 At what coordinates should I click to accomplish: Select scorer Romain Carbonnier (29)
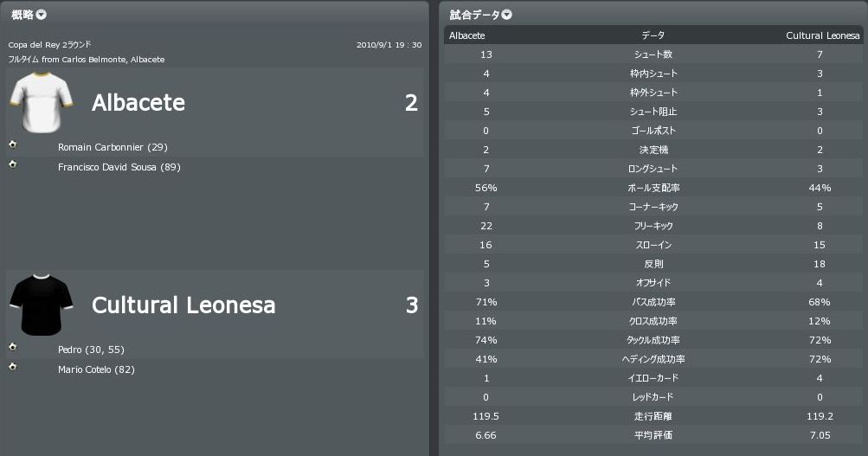[113, 147]
